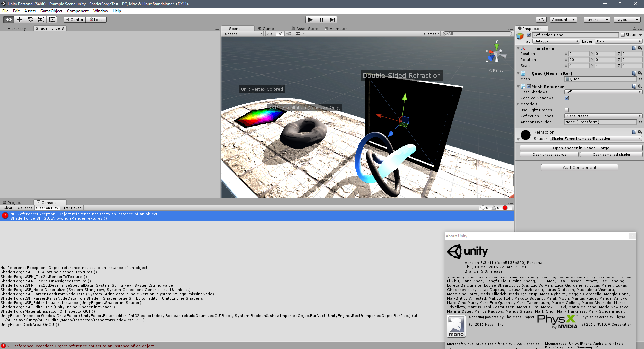Open the Component menu
The image size is (644, 349).
[78, 11]
